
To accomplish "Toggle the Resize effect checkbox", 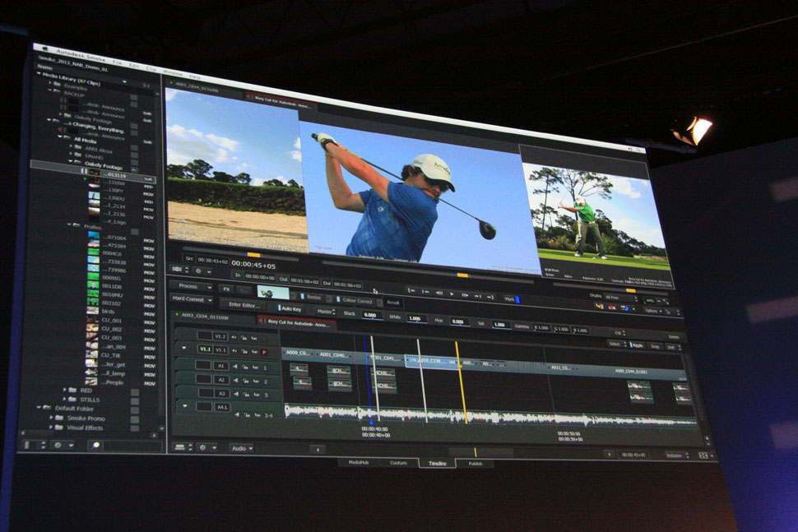I will (301, 296).
